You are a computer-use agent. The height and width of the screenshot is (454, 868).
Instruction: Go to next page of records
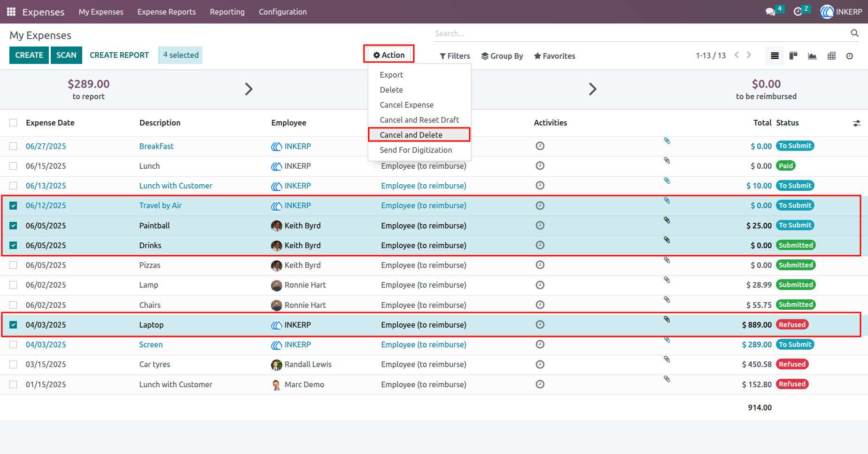pos(749,55)
